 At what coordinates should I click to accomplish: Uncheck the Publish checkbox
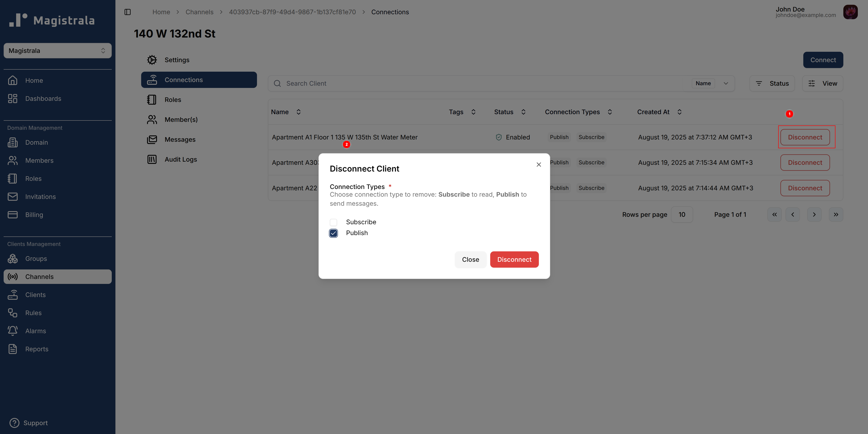[x=333, y=233]
